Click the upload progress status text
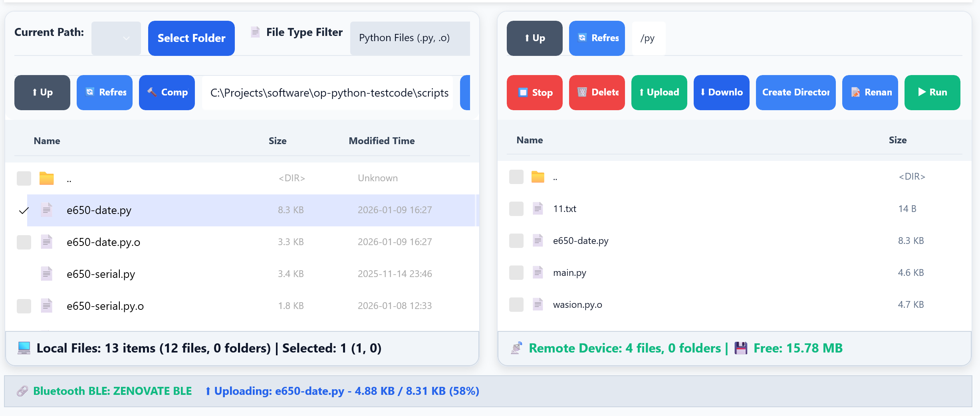The height and width of the screenshot is (416, 980). click(343, 391)
